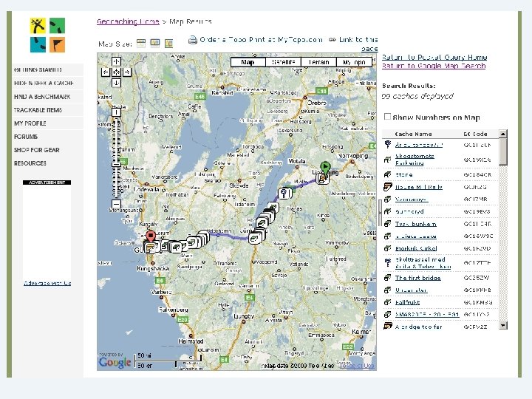Click cache icon beside Gunneryd row
Image resolution: width=532 pixels, height=399 pixels.
pos(387,211)
